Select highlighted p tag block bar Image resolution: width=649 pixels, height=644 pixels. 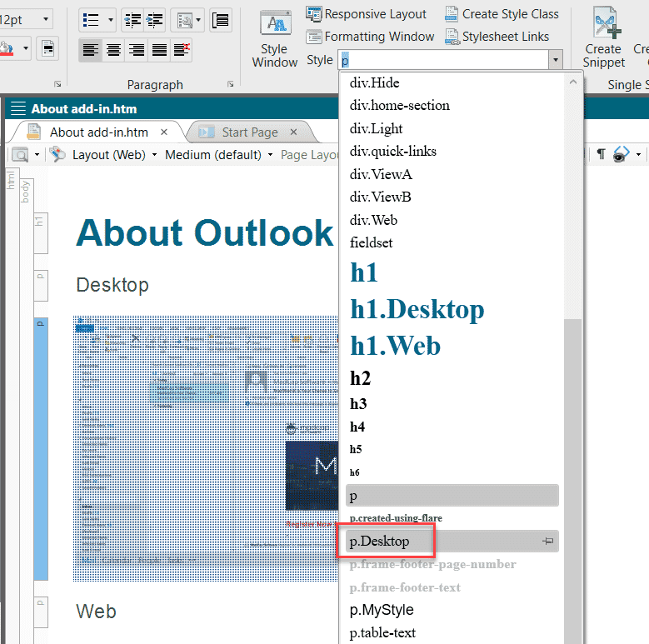pos(41,449)
